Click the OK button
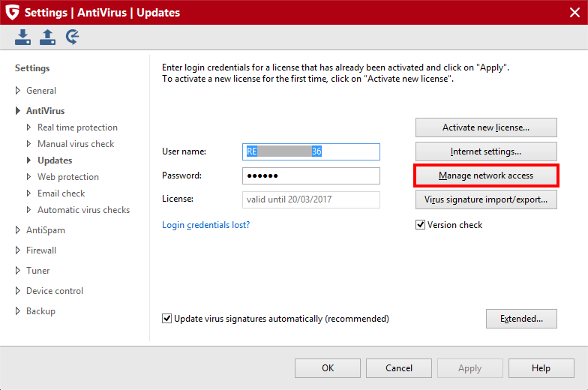The height and width of the screenshot is (390, 588). click(328, 368)
